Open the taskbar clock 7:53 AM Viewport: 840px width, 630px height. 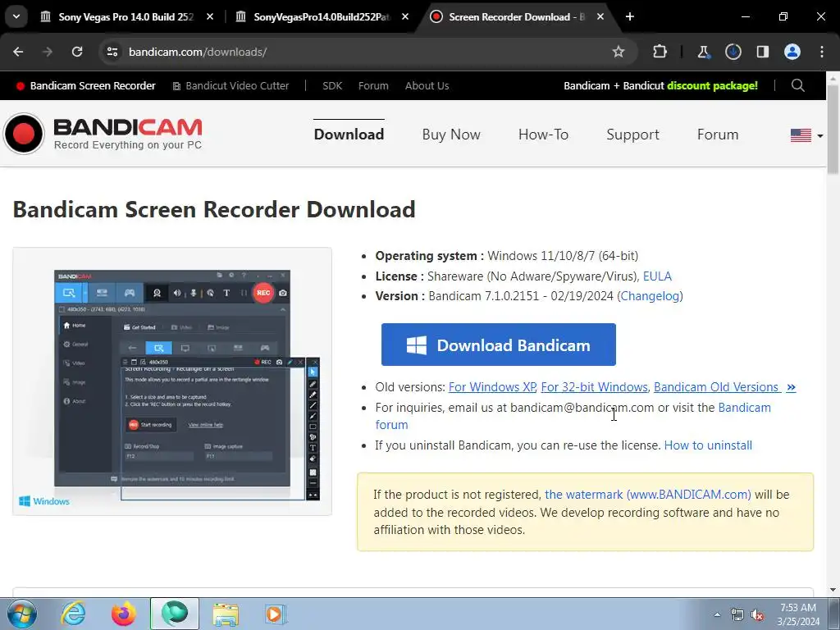[x=798, y=614]
